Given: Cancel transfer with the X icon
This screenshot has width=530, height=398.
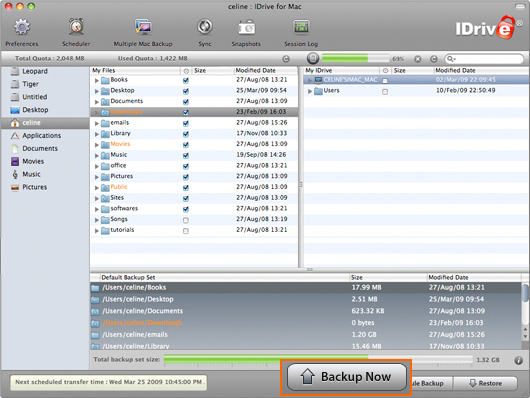Looking at the screenshot, I should pos(418,59).
